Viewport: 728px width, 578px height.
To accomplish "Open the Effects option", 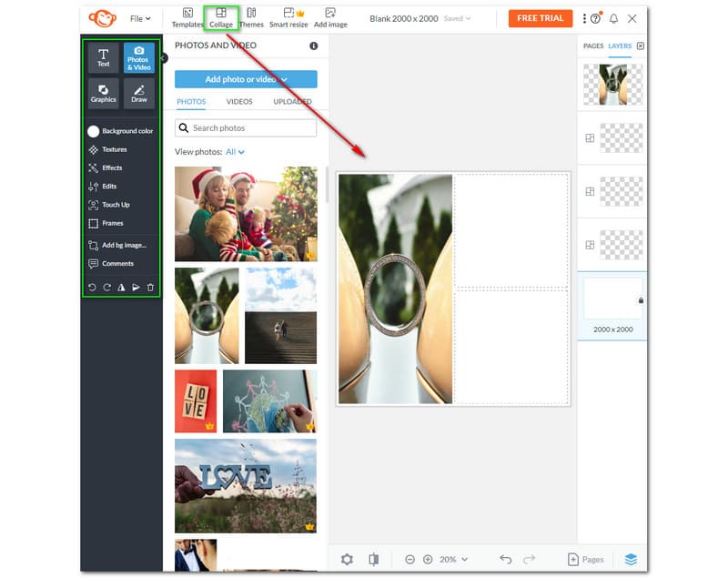I will 106,168.
